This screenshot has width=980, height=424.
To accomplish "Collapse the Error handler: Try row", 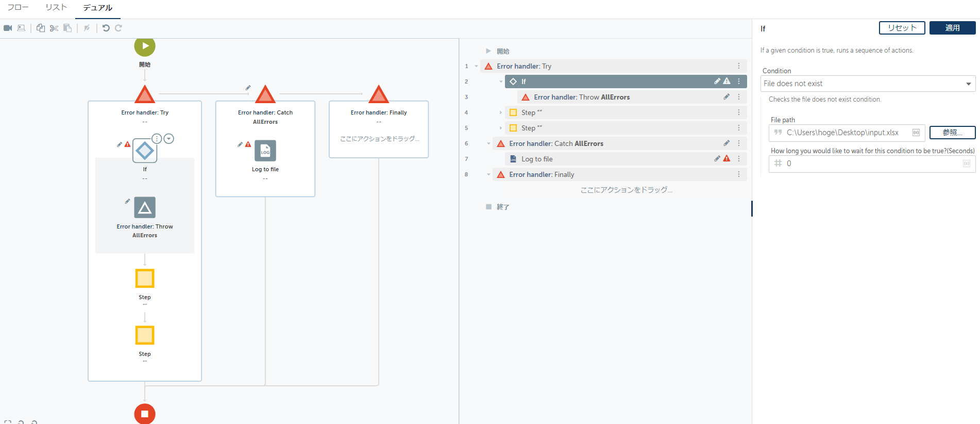I will tap(476, 66).
